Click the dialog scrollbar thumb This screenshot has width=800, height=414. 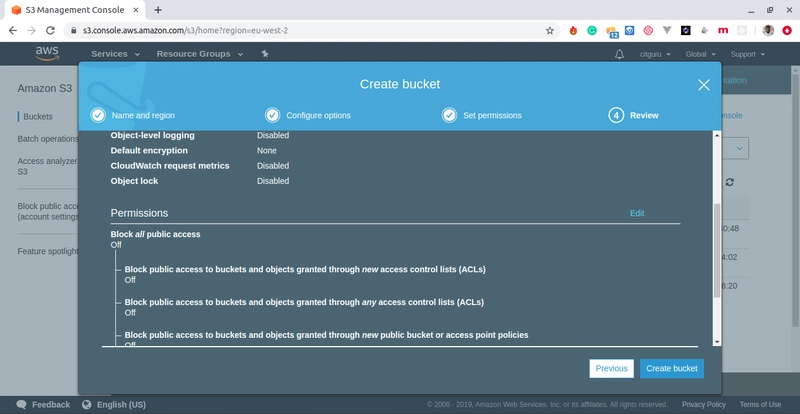coord(717,250)
